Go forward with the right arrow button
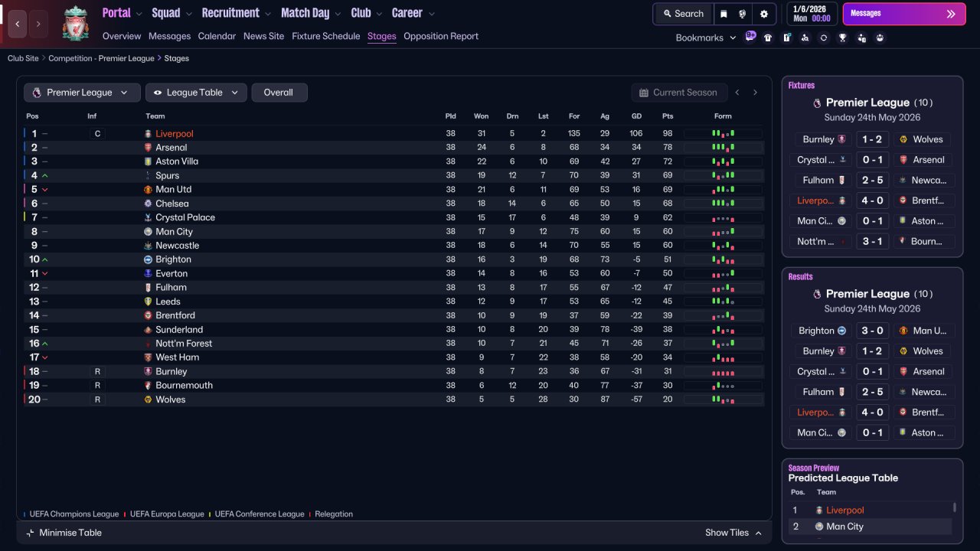This screenshot has width=980, height=551. (x=38, y=24)
